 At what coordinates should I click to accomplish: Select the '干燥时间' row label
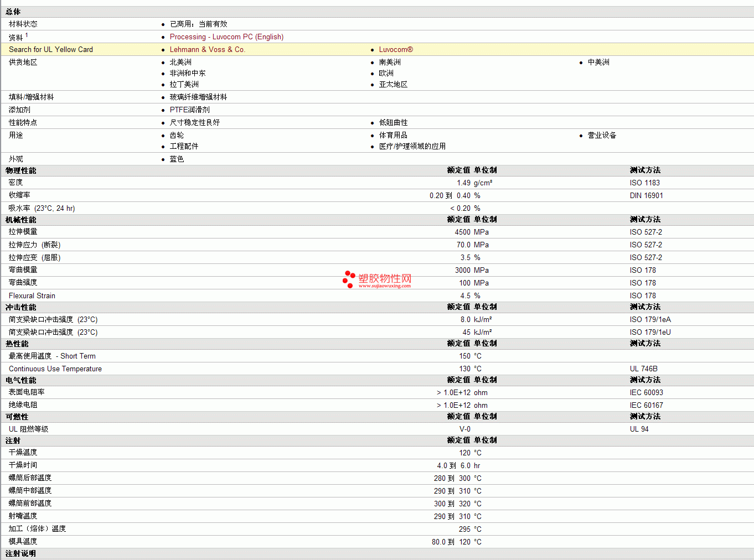tap(23, 465)
